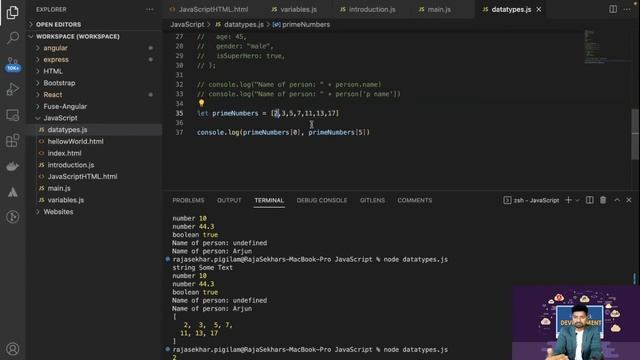
Task: Expand the Fuse-Angular folder
Action: pos(65,107)
